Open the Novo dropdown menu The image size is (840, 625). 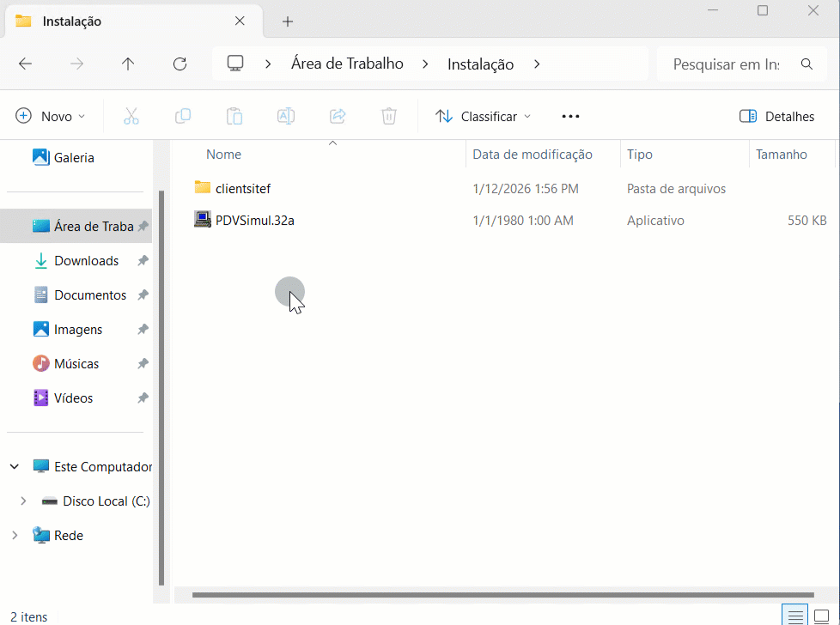click(x=51, y=116)
